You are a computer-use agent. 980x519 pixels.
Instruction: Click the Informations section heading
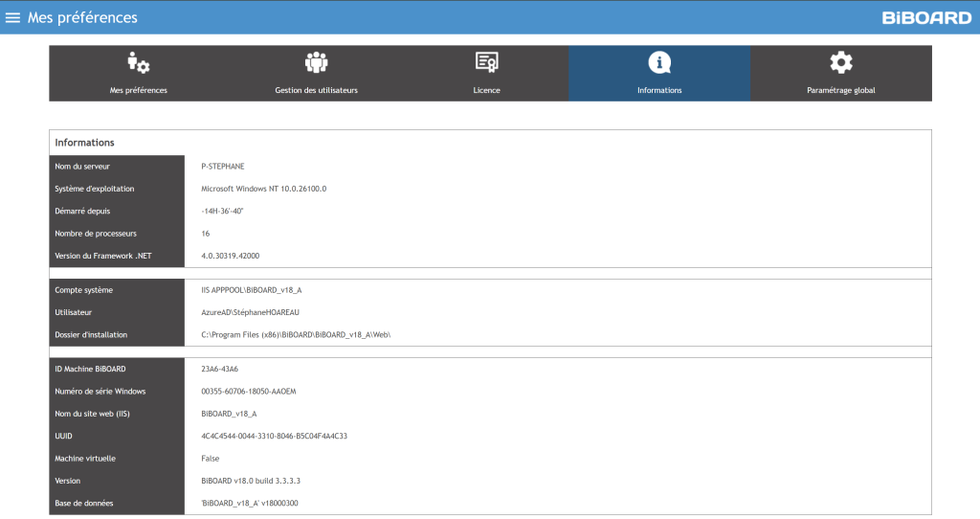[x=84, y=143]
